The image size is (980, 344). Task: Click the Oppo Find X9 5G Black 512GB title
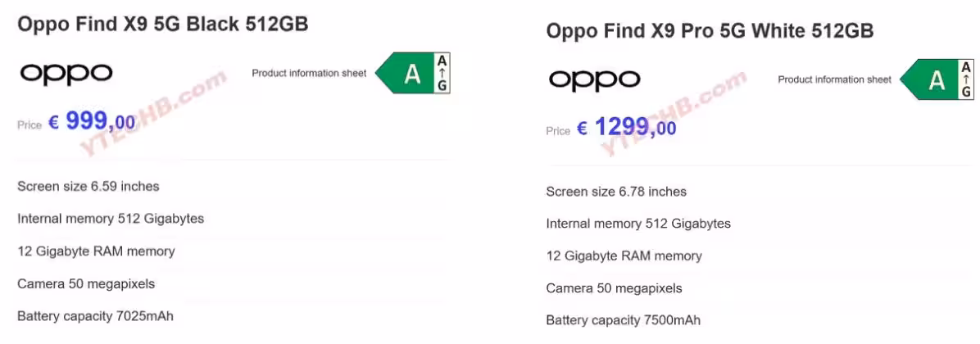[x=162, y=25]
